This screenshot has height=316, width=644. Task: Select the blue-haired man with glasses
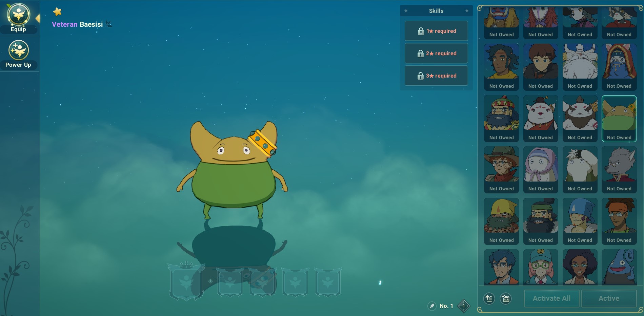501,267
